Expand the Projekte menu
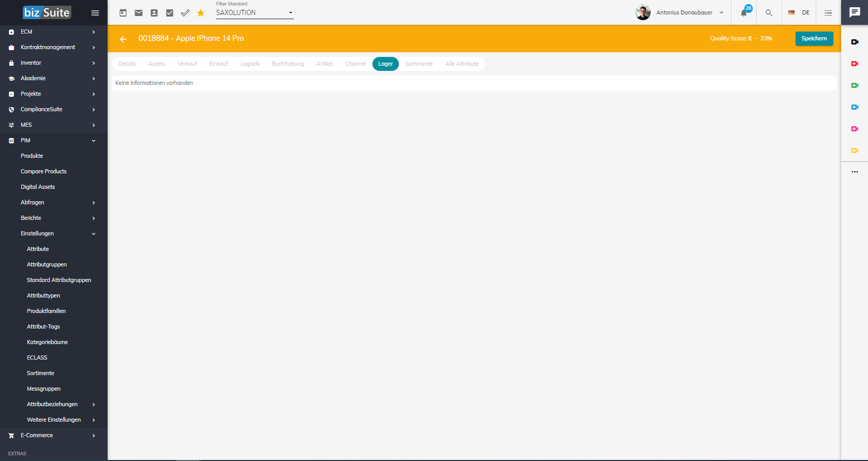Screen dimensions: 868x461 pyautogui.click(x=54, y=94)
